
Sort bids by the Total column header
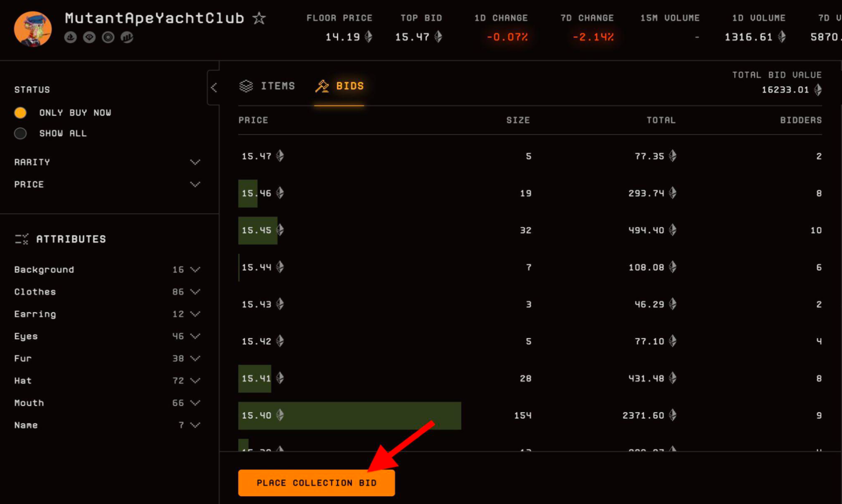click(661, 120)
